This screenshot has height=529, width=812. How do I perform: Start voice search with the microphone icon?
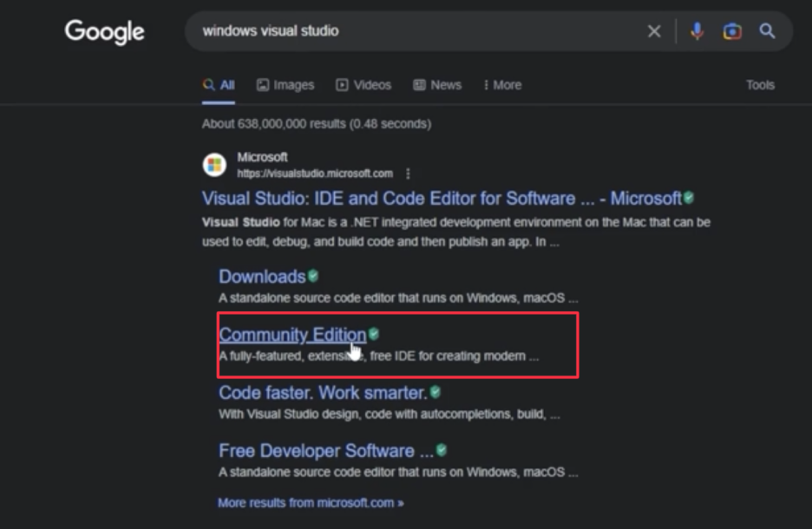pos(697,31)
